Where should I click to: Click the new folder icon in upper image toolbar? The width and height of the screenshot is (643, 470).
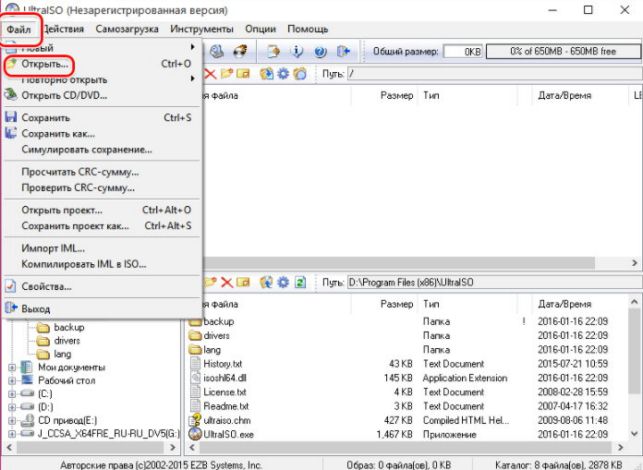coord(226,74)
